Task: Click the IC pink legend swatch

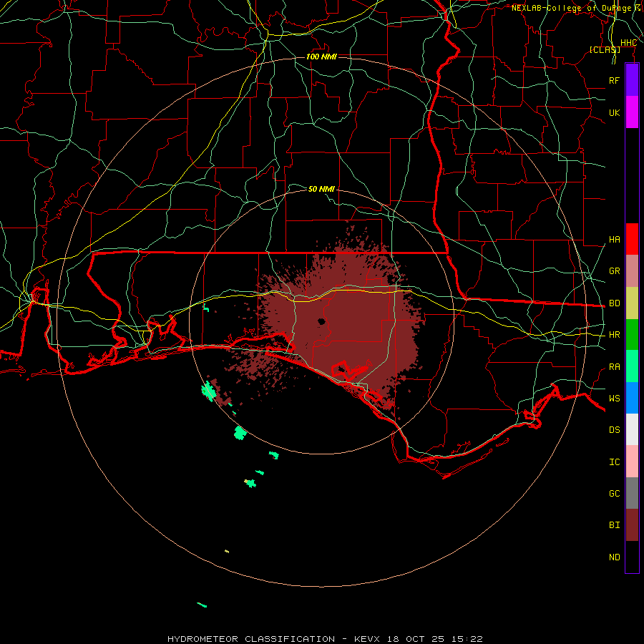Action: pos(632,462)
